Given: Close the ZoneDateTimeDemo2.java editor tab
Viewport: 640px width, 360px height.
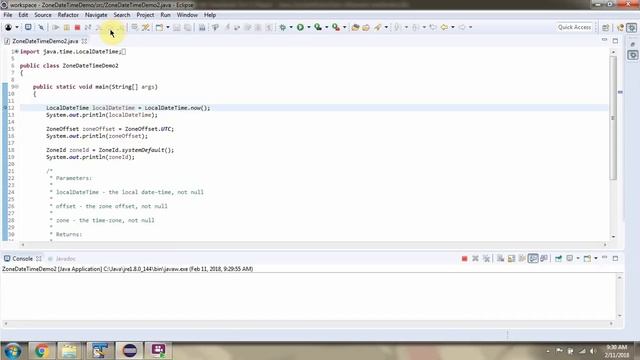Looking at the screenshot, I should (x=84, y=41).
